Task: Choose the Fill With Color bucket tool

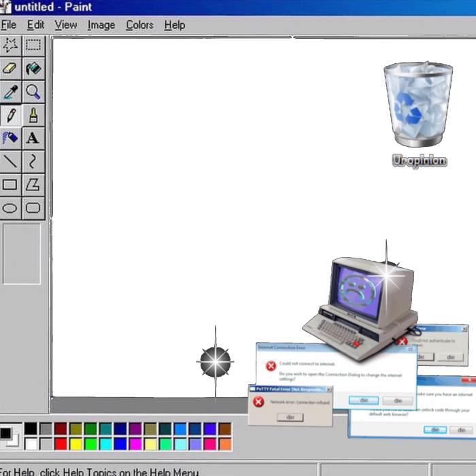Action: [x=33, y=69]
